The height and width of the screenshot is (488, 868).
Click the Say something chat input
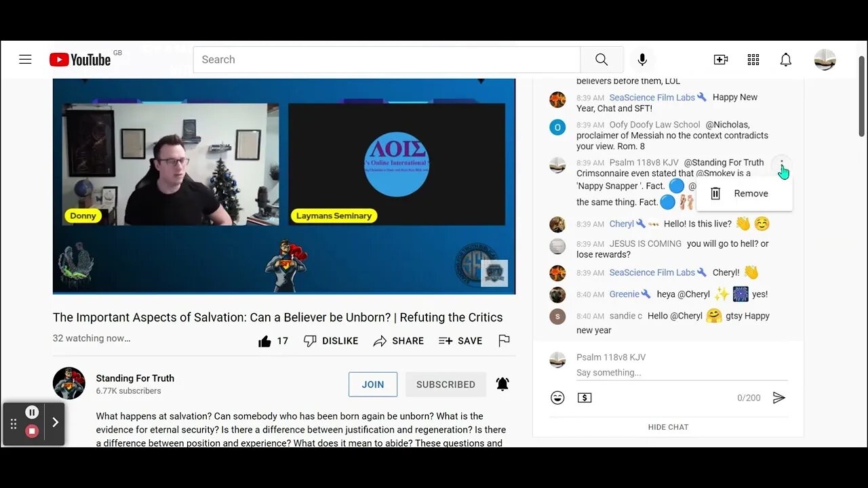[x=682, y=373]
